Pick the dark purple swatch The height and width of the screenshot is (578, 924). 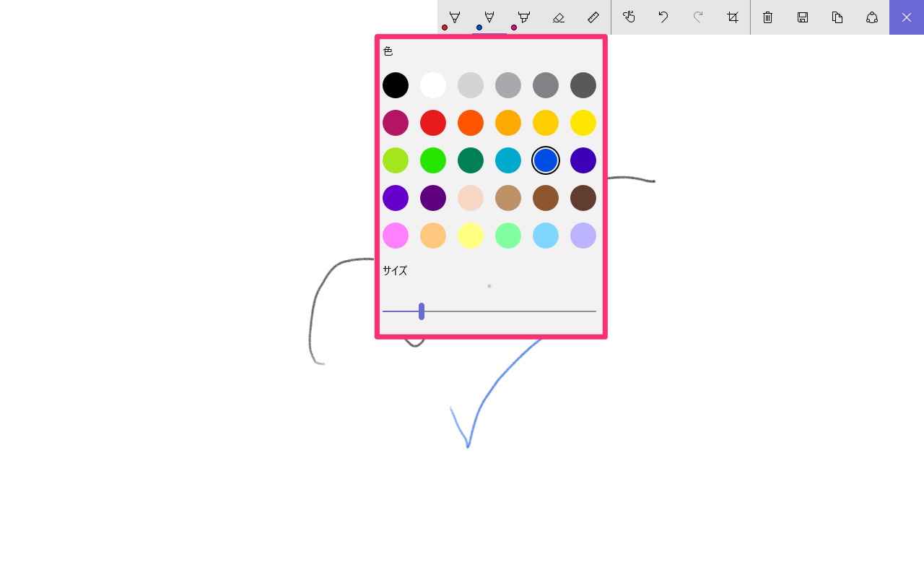tap(433, 198)
